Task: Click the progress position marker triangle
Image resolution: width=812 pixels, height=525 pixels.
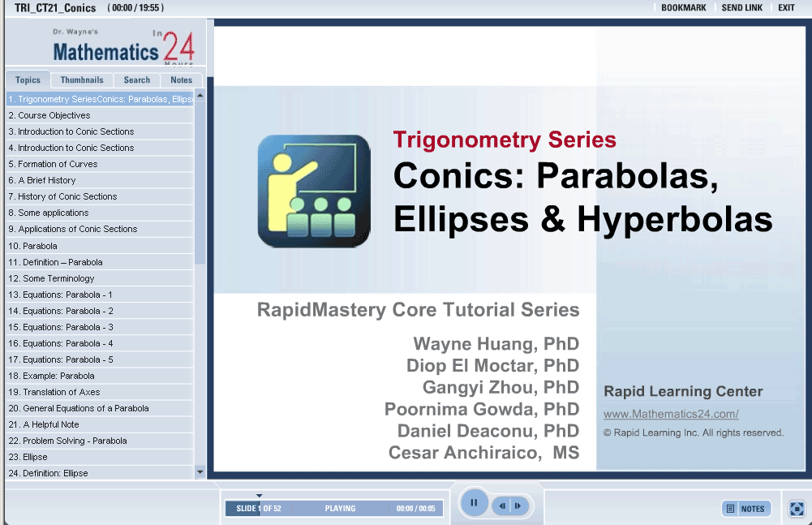Action: (x=260, y=496)
